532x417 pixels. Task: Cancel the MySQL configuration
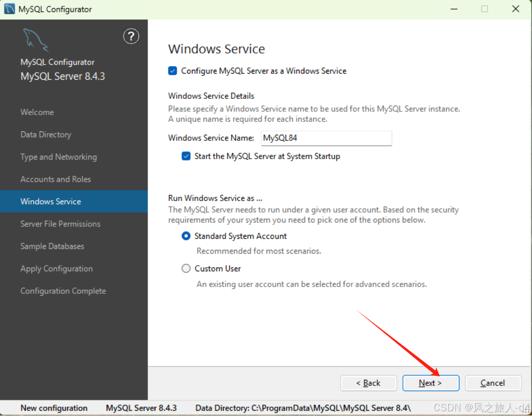493,383
